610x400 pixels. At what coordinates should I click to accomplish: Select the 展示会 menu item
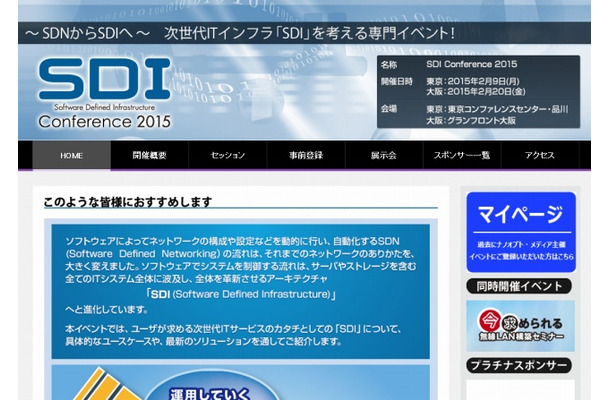[384, 155]
